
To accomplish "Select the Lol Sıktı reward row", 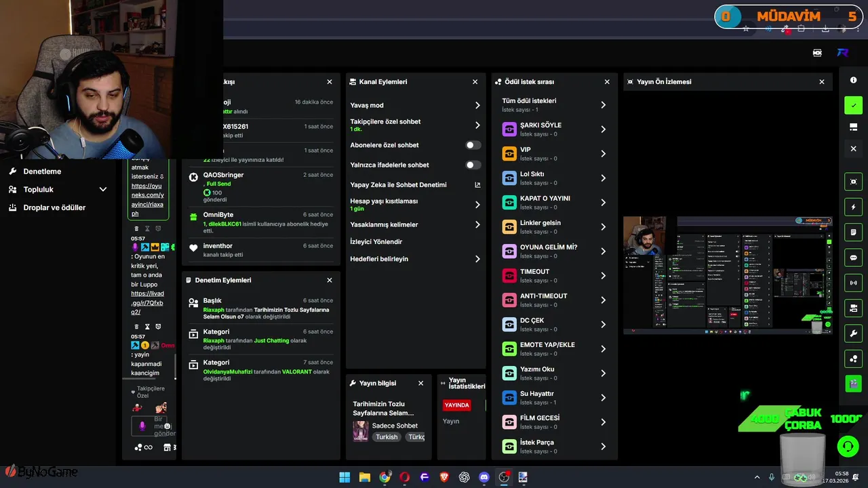I will [554, 178].
